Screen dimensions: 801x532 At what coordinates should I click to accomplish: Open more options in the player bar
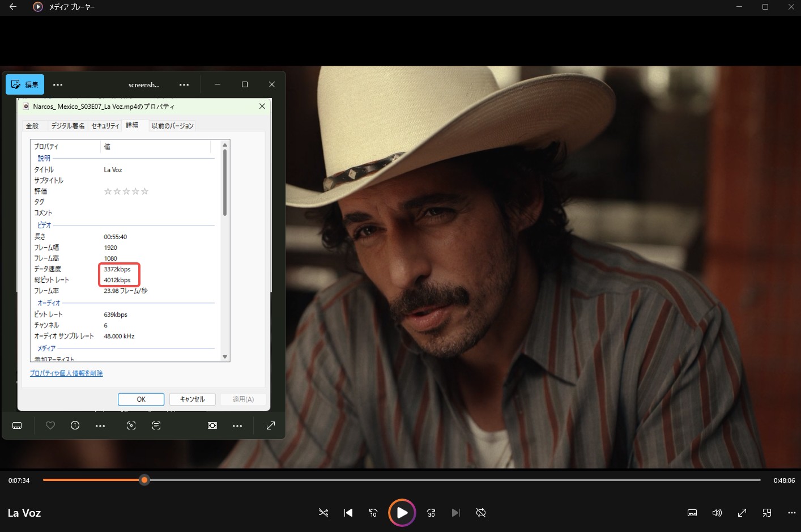click(791, 513)
